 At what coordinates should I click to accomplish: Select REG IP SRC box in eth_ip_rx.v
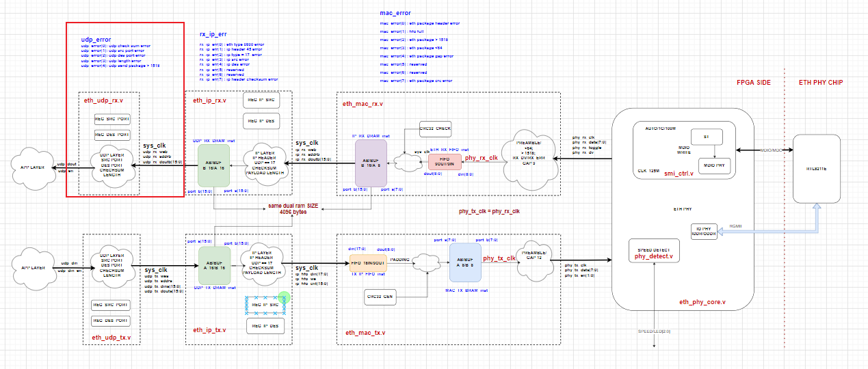(x=260, y=100)
